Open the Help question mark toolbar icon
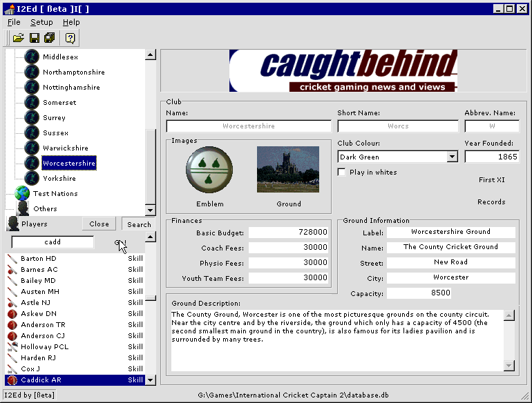This screenshot has width=532, height=403. pos(70,37)
